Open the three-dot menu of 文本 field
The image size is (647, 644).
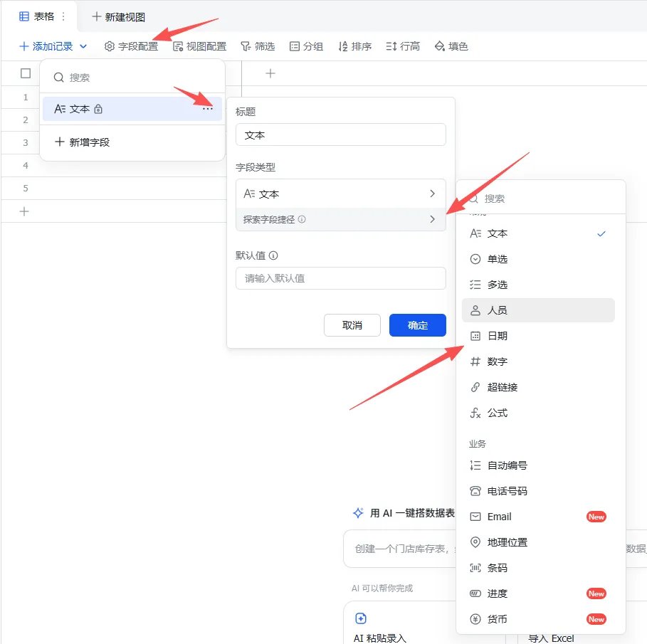point(208,109)
